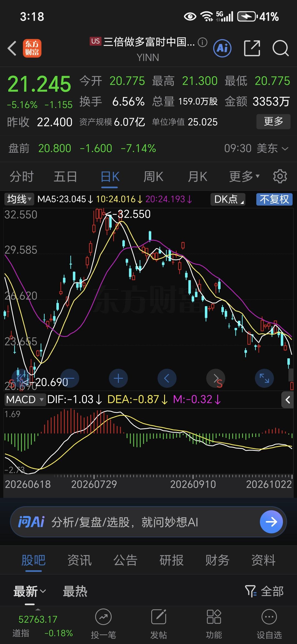Open chart settings gear icon
The height and width of the screenshot is (644, 297).
click(x=280, y=176)
